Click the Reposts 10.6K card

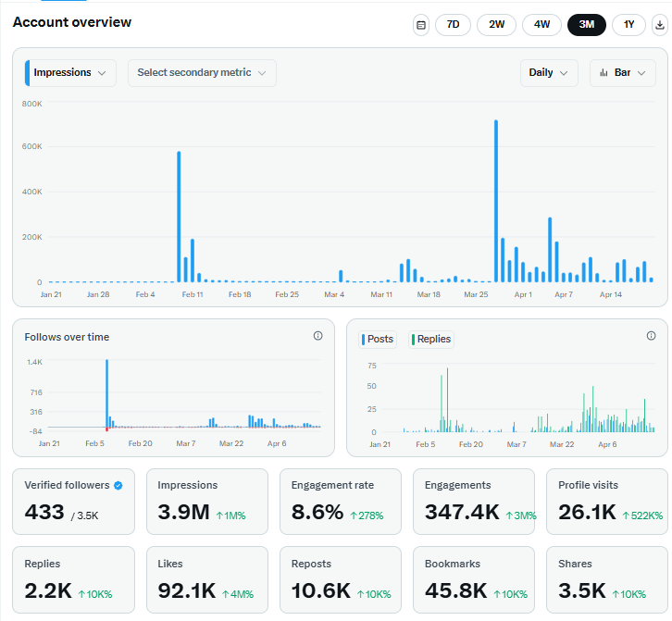tap(341, 580)
